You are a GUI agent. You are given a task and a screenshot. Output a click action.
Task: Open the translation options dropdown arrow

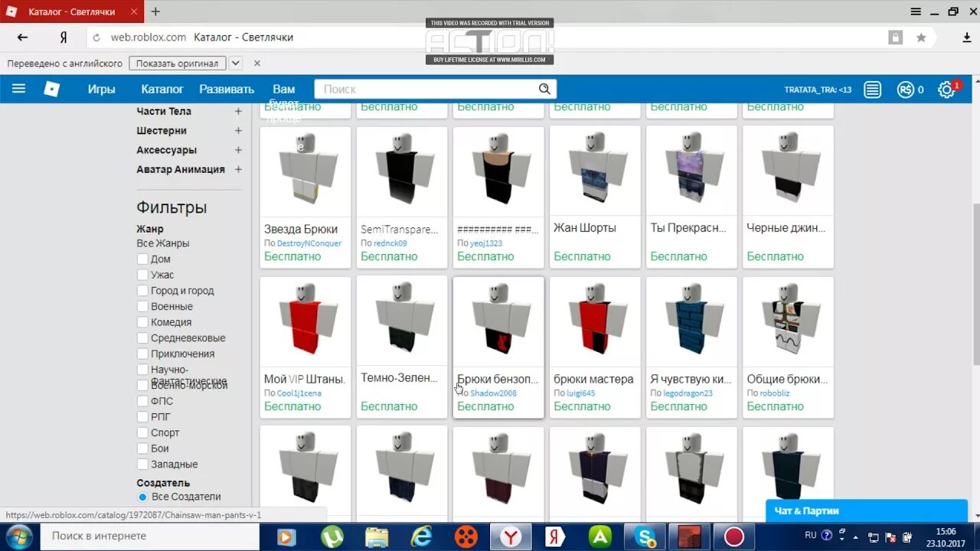tap(236, 64)
